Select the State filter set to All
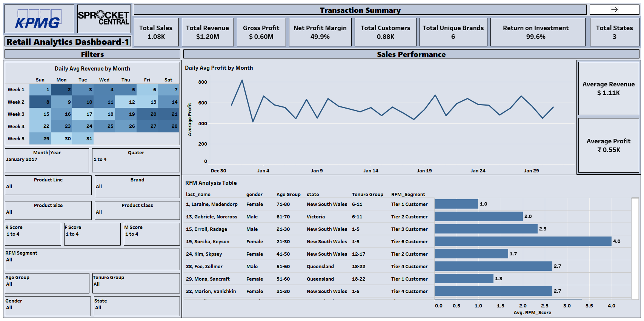Viewport: 644px width, 321px height. point(137,307)
